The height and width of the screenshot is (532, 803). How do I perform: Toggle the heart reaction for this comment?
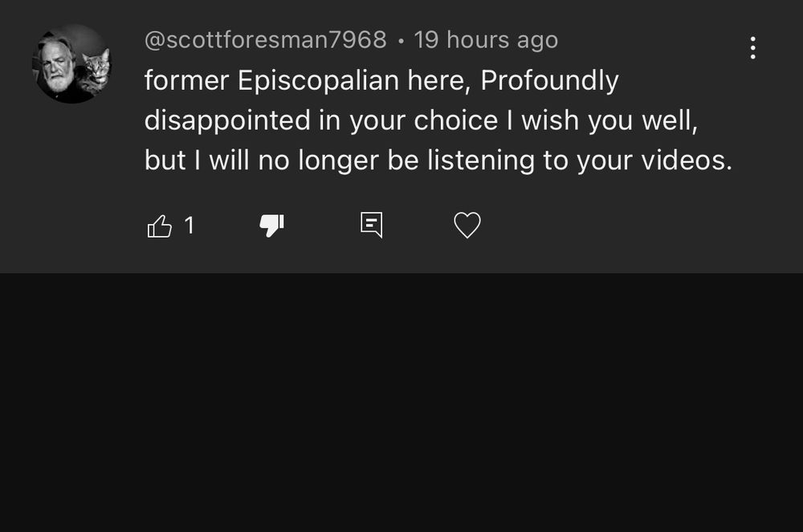point(466,225)
